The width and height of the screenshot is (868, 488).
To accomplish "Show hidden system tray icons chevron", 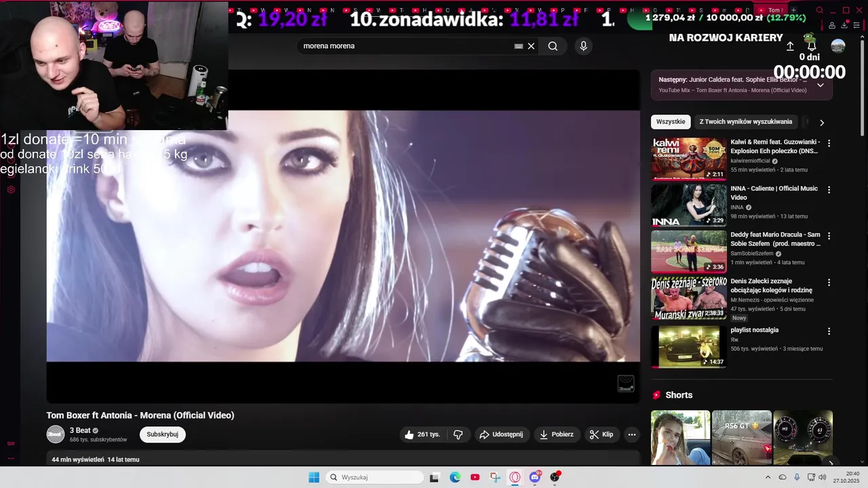I will pyautogui.click(x=768, y=477).
